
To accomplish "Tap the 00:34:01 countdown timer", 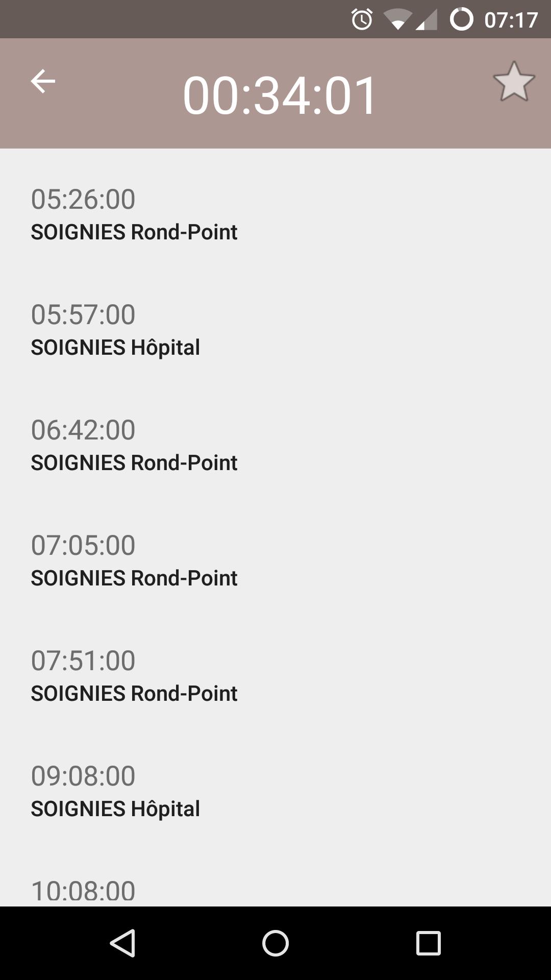I will tap(280, 95).
